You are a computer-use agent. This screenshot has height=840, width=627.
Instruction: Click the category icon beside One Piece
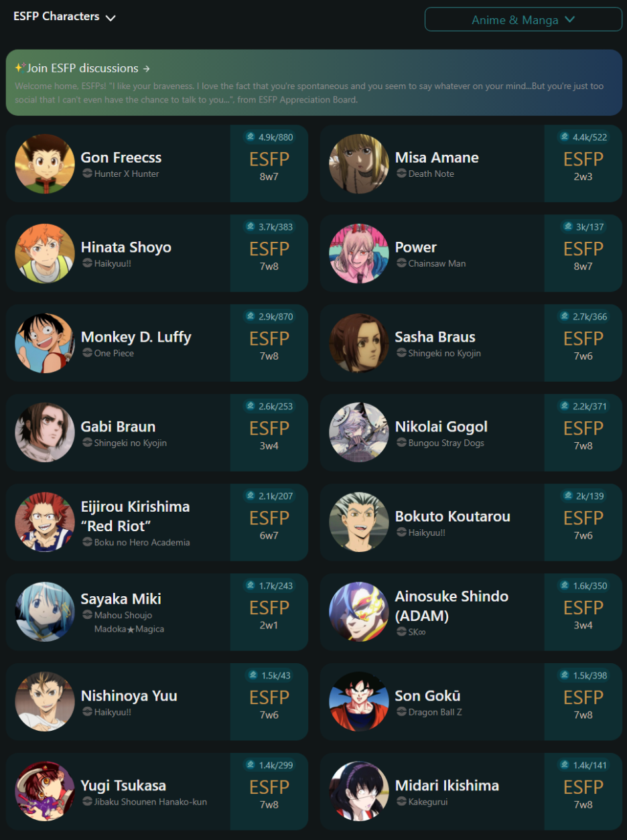[87, 353]
